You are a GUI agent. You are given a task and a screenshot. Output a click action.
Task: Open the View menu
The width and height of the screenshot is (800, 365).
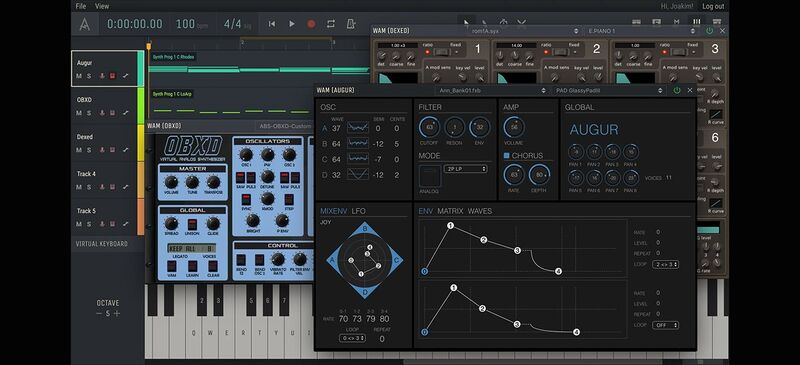tap(102, 6)
